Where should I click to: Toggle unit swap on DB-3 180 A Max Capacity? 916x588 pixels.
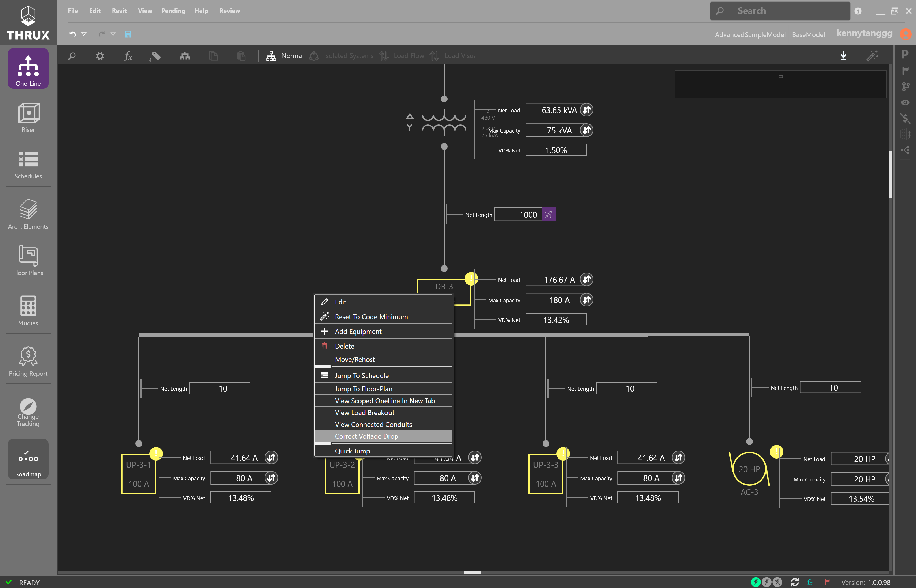[586, 300]
